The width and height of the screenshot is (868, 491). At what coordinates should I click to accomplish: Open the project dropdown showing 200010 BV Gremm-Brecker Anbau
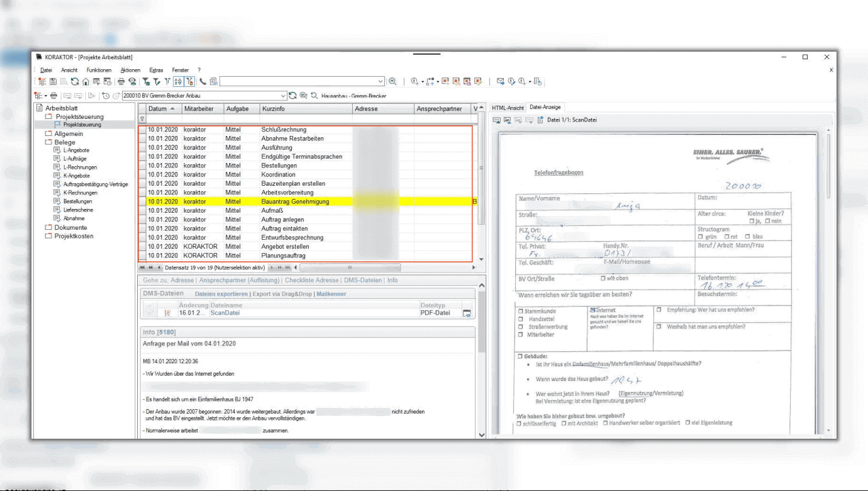pyautogui.click(x=282, y=96)
